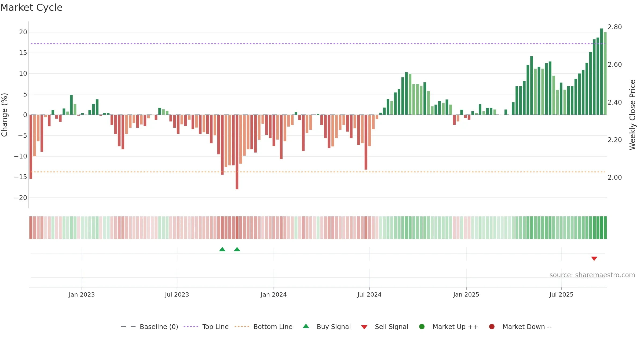Toggle the Buy Signal legend entry
Viewport: 644px width, 362px height.
click(x=327, y=327)
